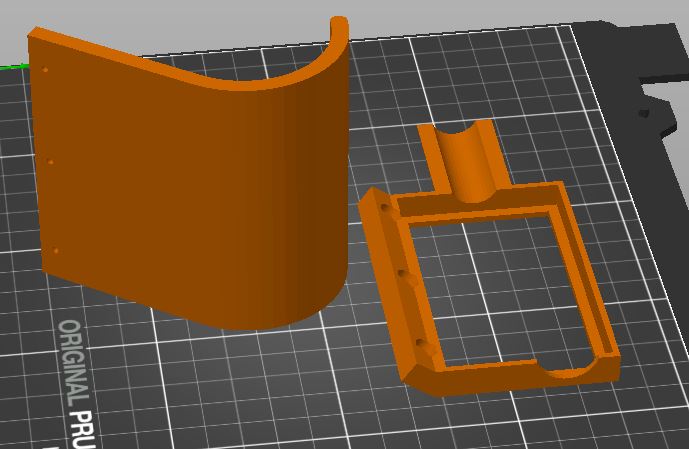Click the green axis line at left edge
The width and height of the screenshot is (689, 449).
coord(13,67)
